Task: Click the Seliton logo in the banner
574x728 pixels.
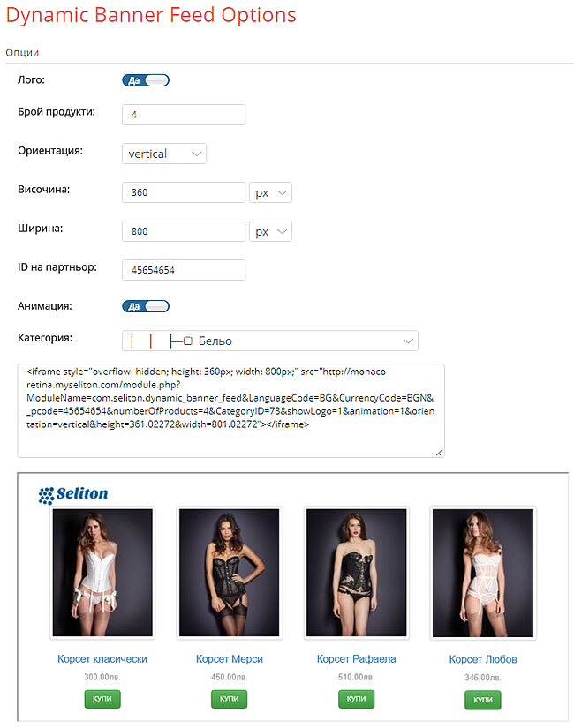Action: (x=73, y=495)
